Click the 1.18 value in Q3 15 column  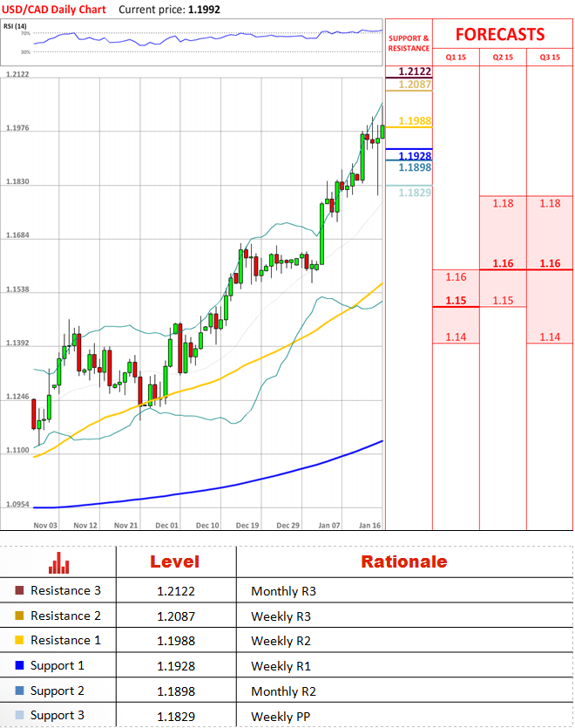pyautogui.click(x=550, y=203)
